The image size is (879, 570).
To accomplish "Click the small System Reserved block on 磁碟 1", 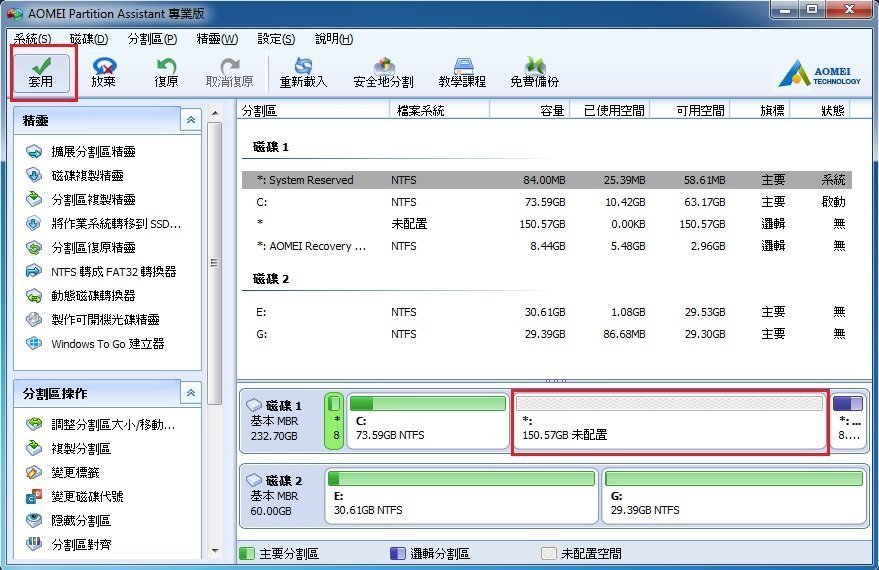I will 334,421.
